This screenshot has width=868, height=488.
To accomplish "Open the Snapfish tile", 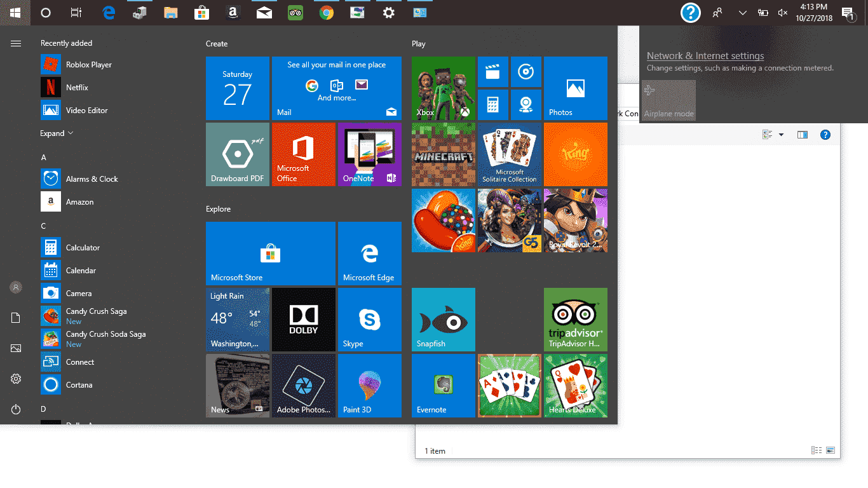I will (x=444, y=320).
